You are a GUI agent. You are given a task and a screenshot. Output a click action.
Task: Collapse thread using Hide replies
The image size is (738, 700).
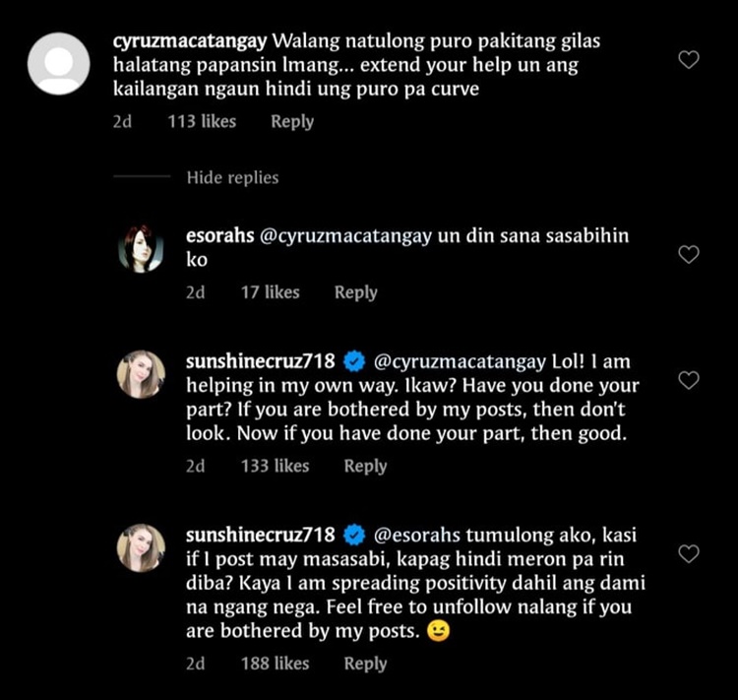pyautogui.click(x=232, y=178)
